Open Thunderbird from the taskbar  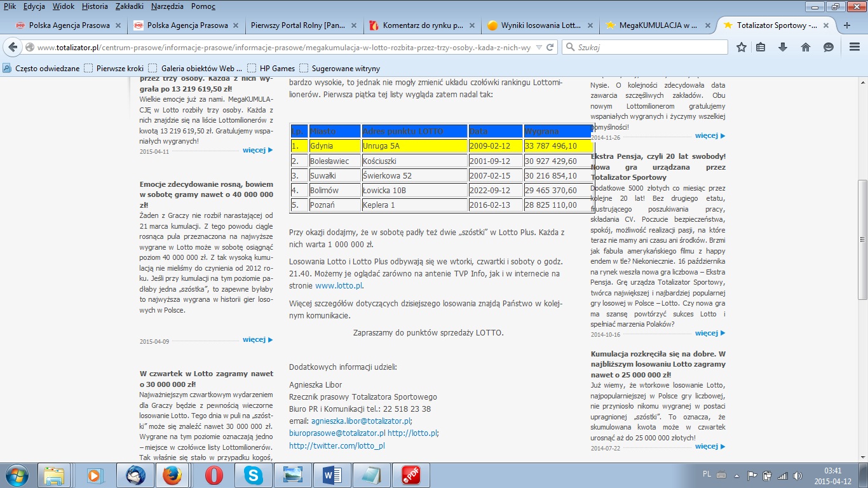coord(135,475)
